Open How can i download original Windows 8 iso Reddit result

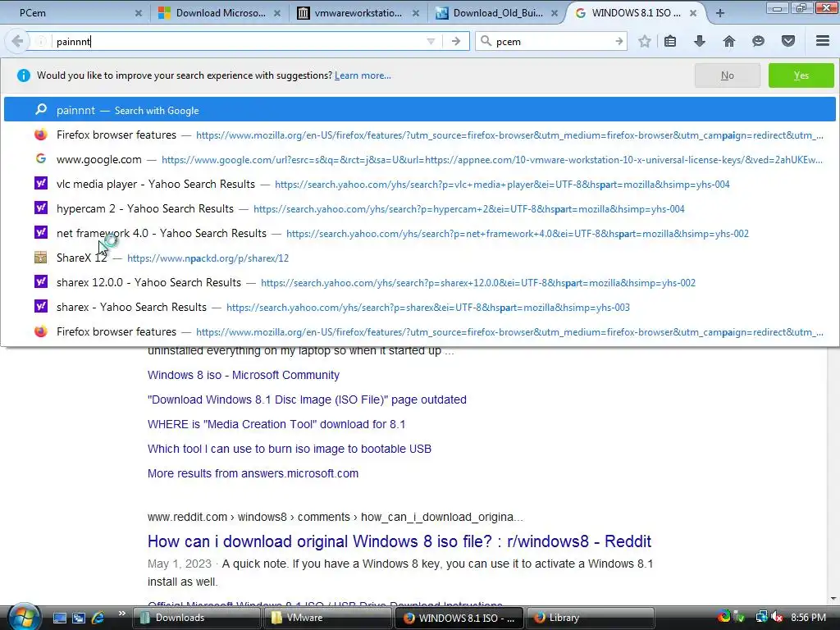pos(399,541)
